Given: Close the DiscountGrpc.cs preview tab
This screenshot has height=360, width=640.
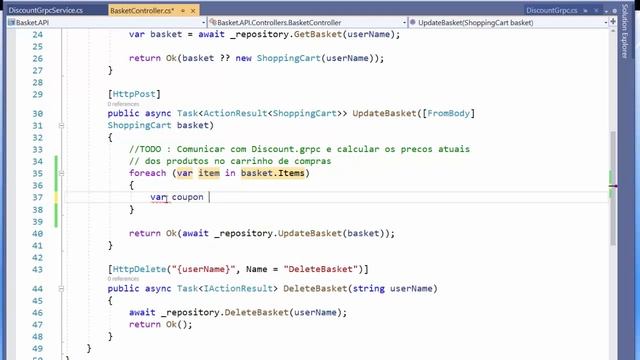Looking at the screenshot, I should (x=596, y=11).
